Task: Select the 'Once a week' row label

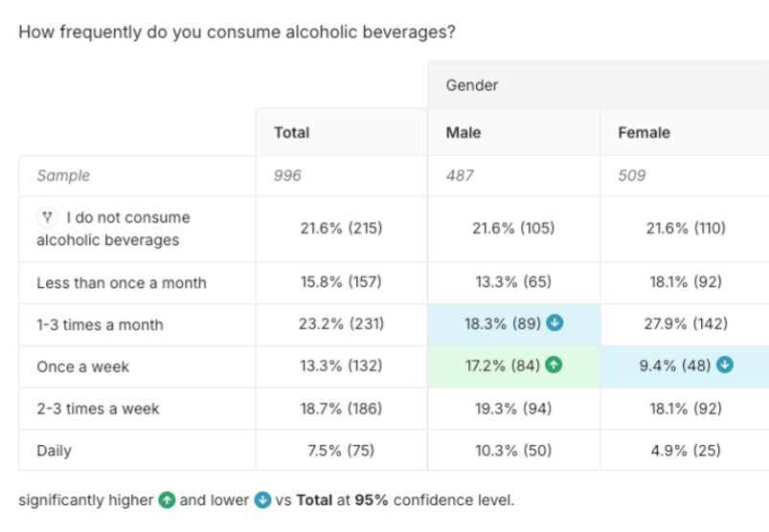Action: pos(82,366)
